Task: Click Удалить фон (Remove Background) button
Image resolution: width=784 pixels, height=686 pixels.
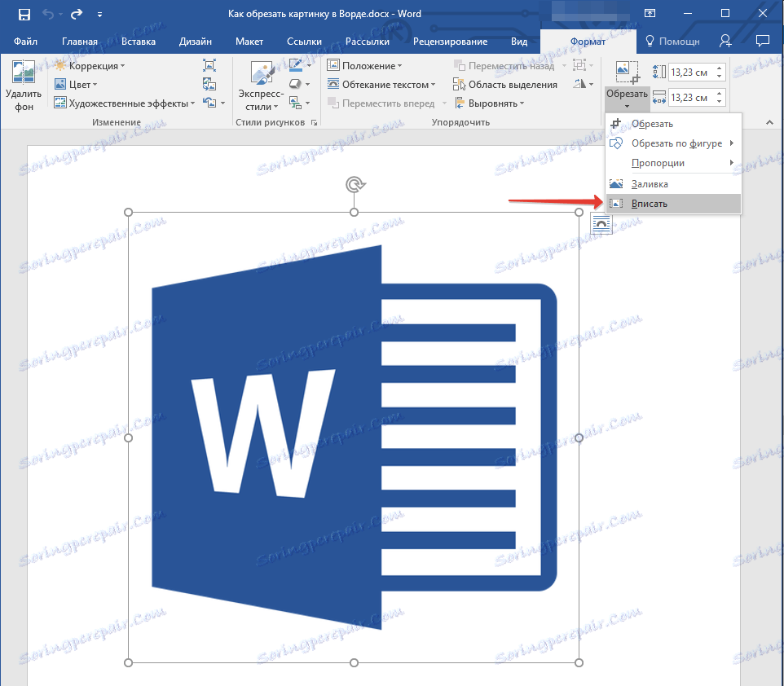Action: [x=24, y=86]
